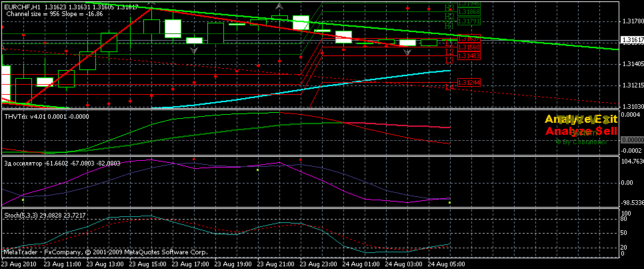The height and width of the screenshot is (269, 644).
Task: Click the 1.31560 red price tag
Action: click(x=469, y=47)
